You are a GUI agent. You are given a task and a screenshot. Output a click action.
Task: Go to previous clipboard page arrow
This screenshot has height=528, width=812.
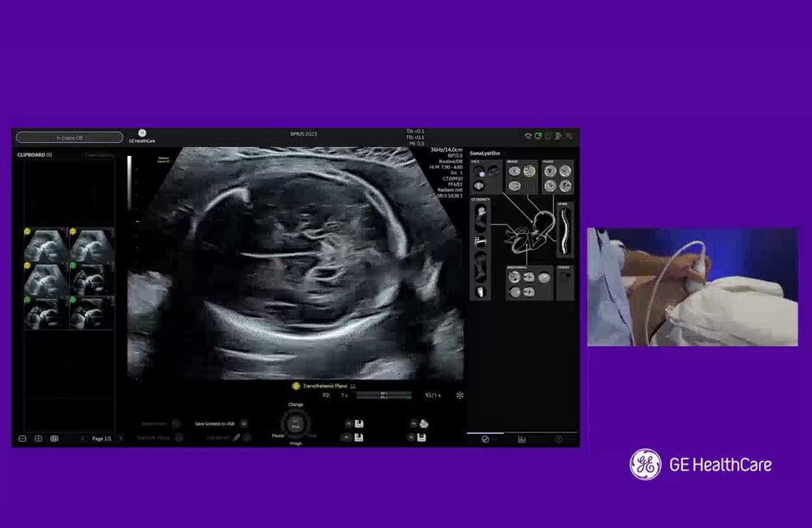point(82,439)
